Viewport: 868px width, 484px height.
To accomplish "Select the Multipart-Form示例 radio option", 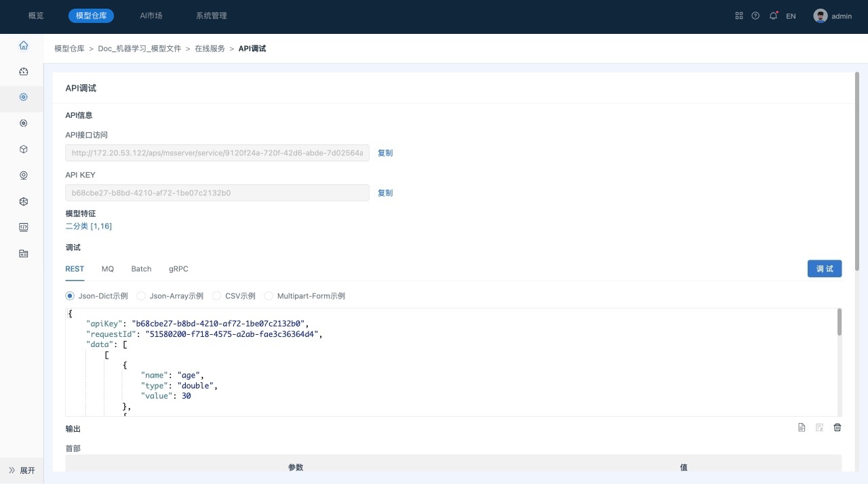I will coord(269,296).
